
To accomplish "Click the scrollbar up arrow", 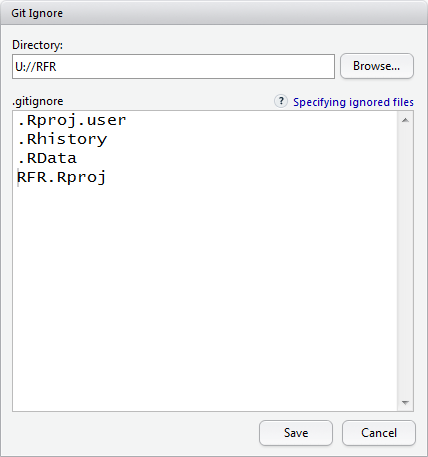I will click(405, 120).
